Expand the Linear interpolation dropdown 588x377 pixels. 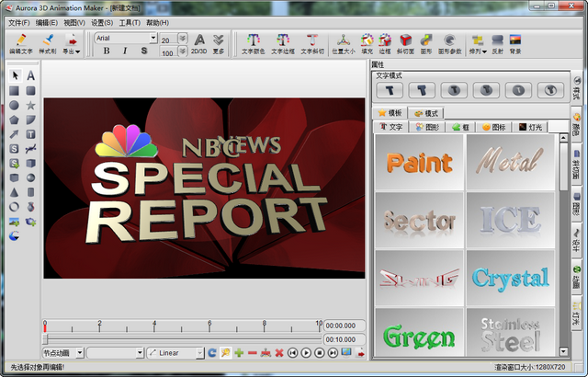pos(200,352)
